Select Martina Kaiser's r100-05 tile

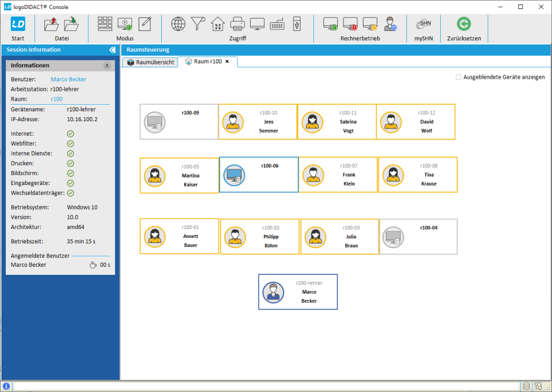coord(179,176)
